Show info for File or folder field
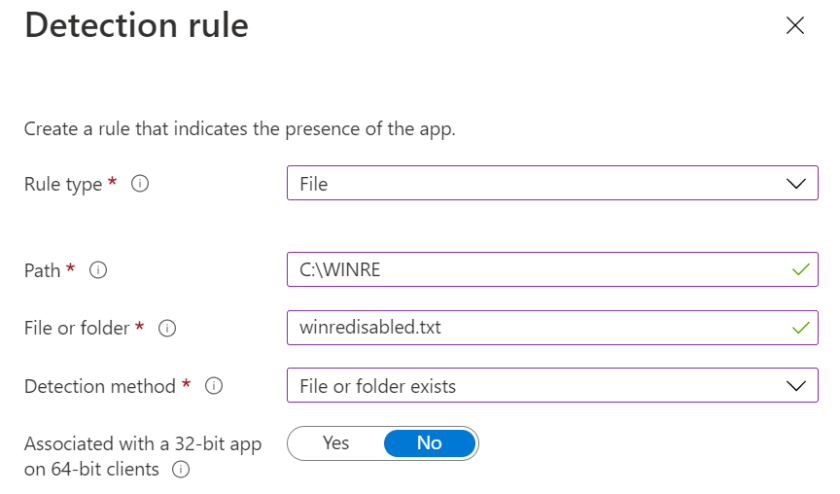Viewport: 840px width, 494px height. pos(167,328)
